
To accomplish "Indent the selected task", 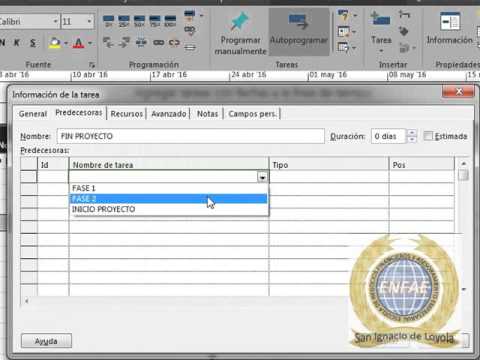I will coord(124,43).
